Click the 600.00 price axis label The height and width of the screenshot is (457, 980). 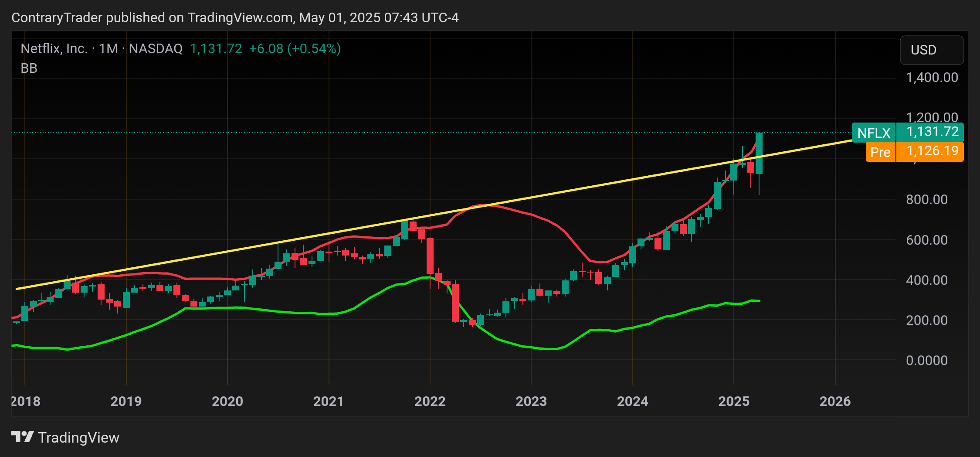[x=926, y=240]
